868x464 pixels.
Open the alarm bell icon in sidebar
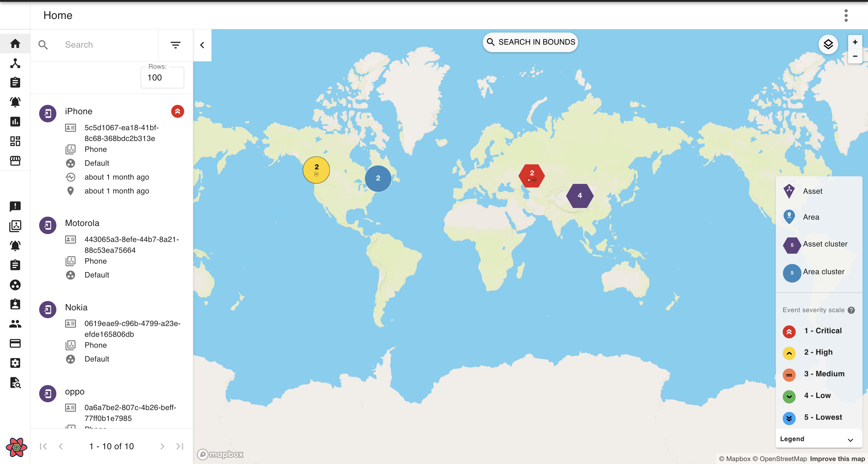point(15,102)
